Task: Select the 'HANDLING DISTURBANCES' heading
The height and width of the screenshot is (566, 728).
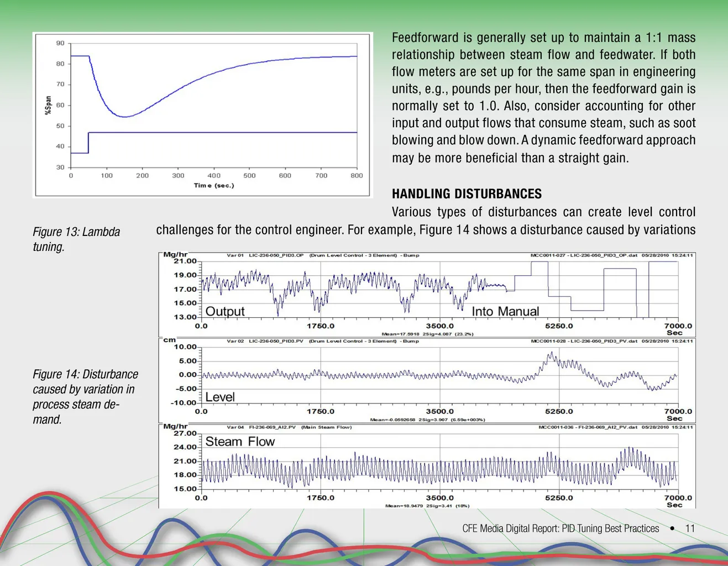Action: click(x=467, y=194)
